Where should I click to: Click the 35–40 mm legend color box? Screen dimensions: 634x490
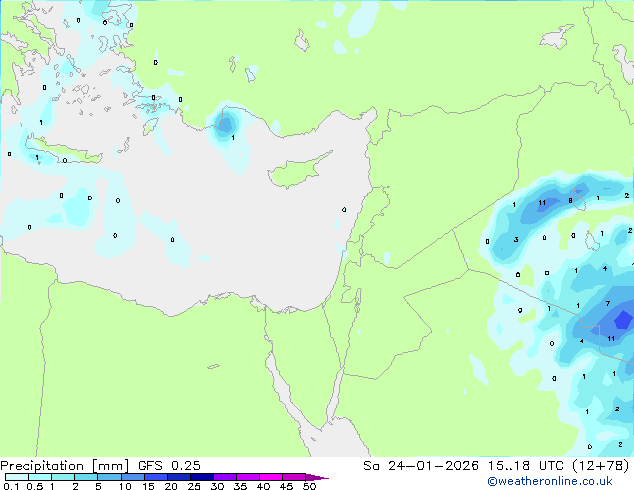[x=248, y=477]
